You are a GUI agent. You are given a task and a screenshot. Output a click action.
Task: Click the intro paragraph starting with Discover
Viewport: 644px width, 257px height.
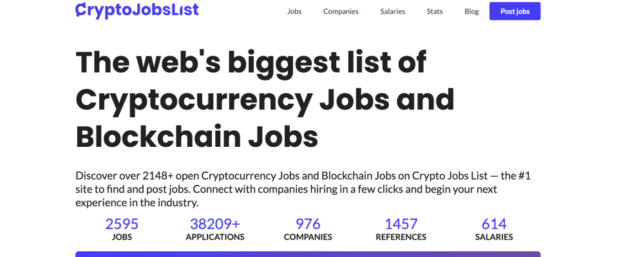303,189
